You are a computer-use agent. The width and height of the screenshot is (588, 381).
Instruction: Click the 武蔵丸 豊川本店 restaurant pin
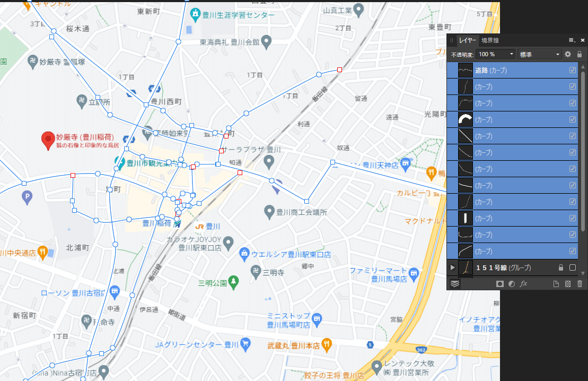point(327,345)
